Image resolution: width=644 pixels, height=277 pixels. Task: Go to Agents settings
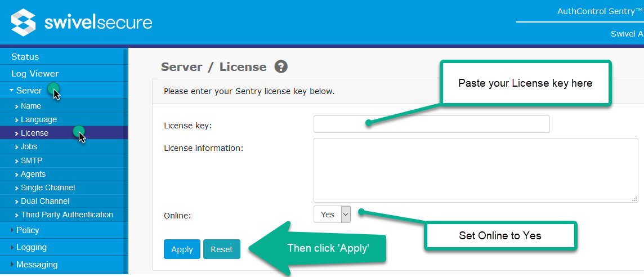tap(33, 174)
